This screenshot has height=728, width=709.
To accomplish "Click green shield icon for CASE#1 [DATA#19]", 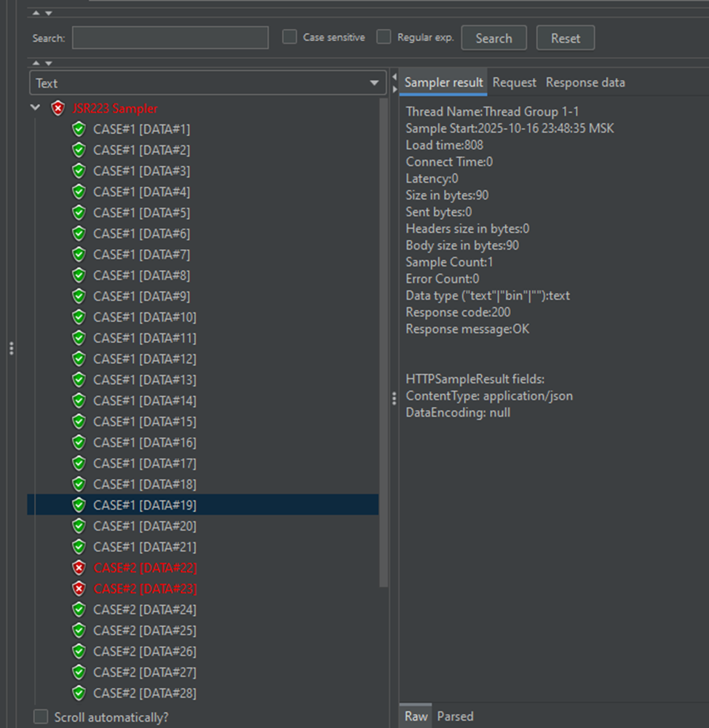I will point(79,506).
